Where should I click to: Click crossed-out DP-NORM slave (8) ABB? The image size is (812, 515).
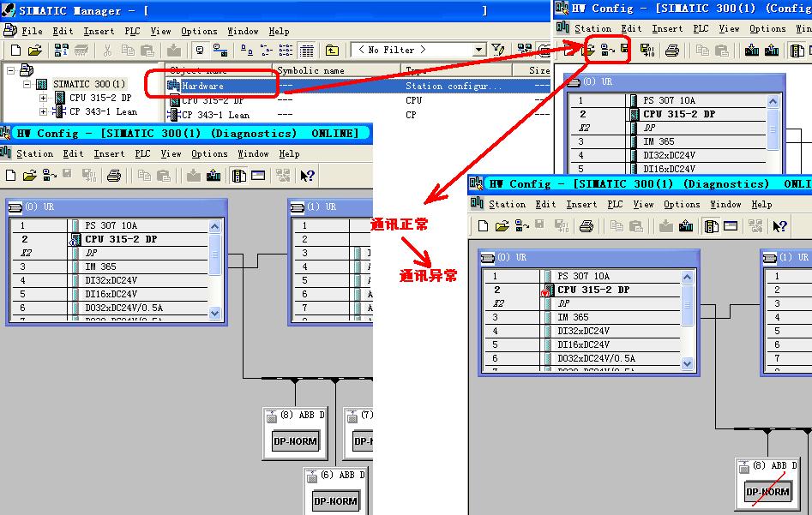[767, 492]
